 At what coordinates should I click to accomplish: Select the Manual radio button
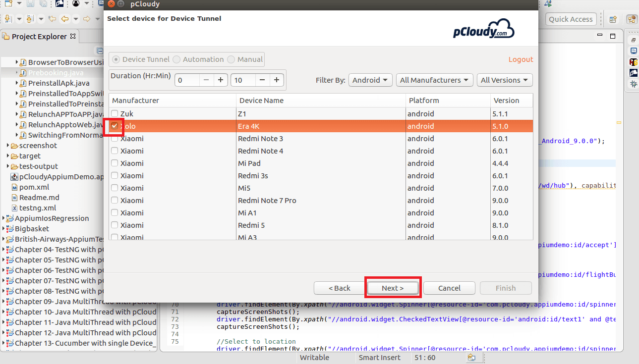pos(231,59)
